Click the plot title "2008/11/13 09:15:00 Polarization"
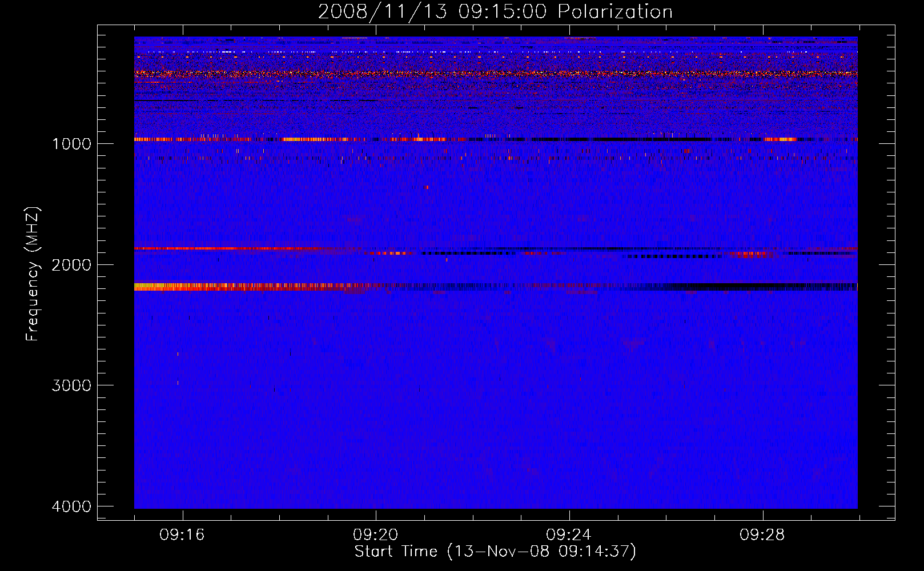 [x=495, y=11]
